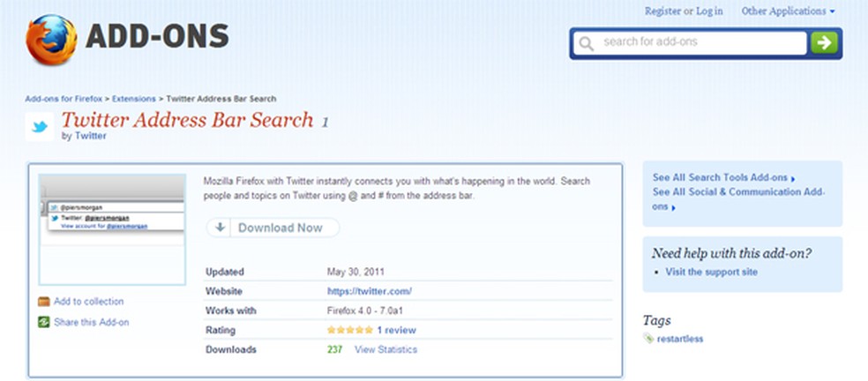
Task: Open the https://twitter.com/ website link
Action: pos(370,291)
